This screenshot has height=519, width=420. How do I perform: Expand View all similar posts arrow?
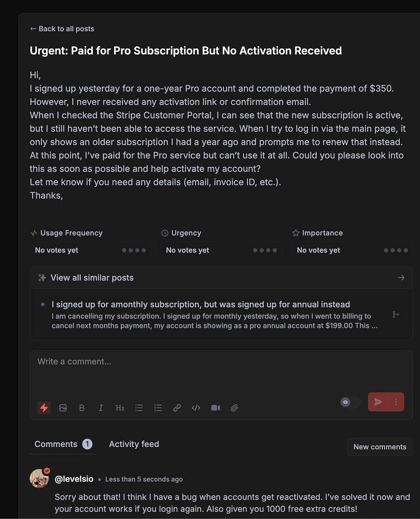[x=401, y=278]
